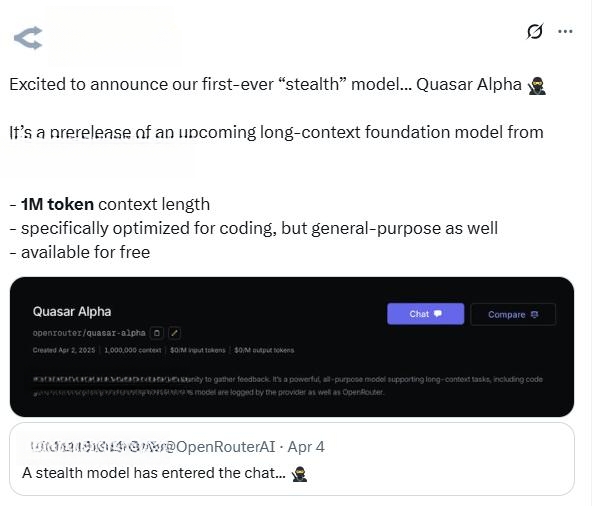Image resolution: width=594 pixels, height=506 pixels.
Task: Click the "$0/M input tokens" label
Action: coord(198,350)
